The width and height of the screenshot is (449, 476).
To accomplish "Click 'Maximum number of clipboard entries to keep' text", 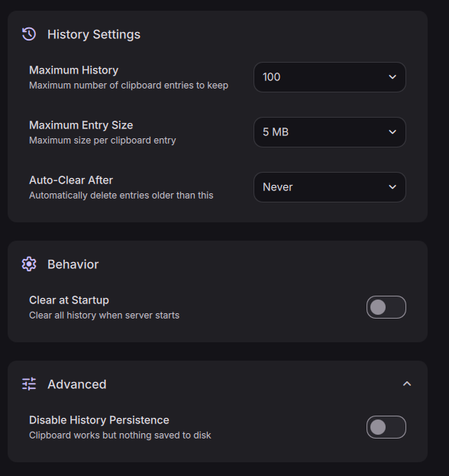I will click(128, 86).
